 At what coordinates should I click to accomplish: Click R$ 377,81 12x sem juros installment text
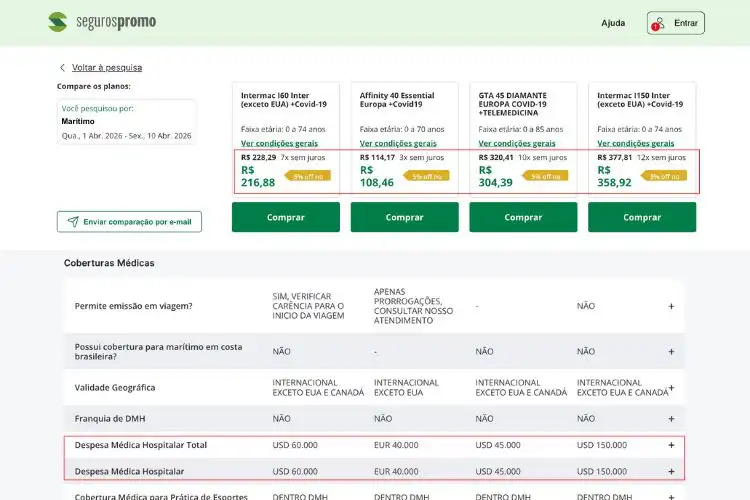point(641,157)
